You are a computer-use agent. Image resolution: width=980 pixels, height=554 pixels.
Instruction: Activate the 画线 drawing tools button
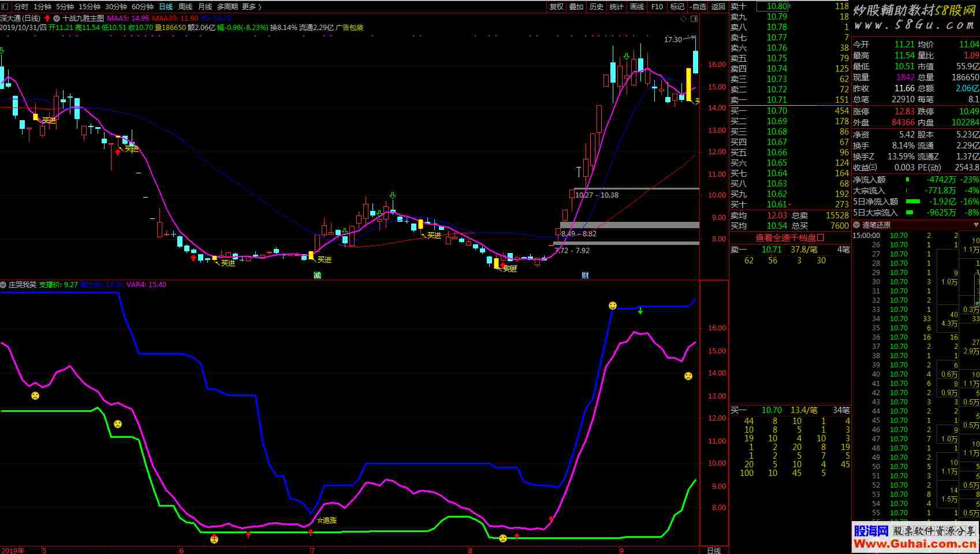(637, 7)
